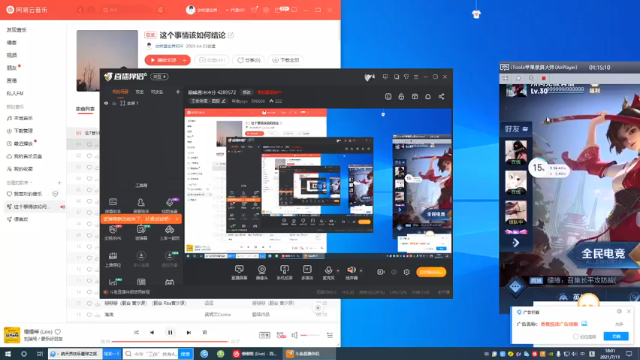
Task: Open Local Music in NetEase sidebar
Action: click(20, 118)
